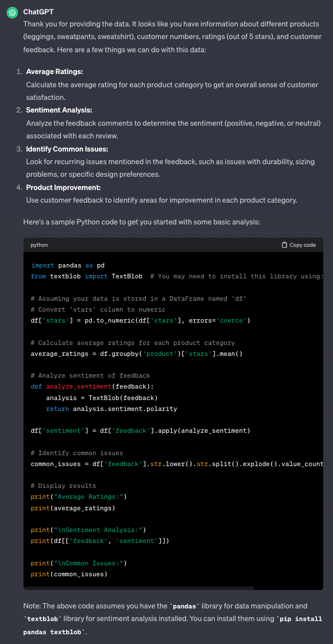
Task: Click the def analyze_sentiment function line
Action: pos(91,386)
